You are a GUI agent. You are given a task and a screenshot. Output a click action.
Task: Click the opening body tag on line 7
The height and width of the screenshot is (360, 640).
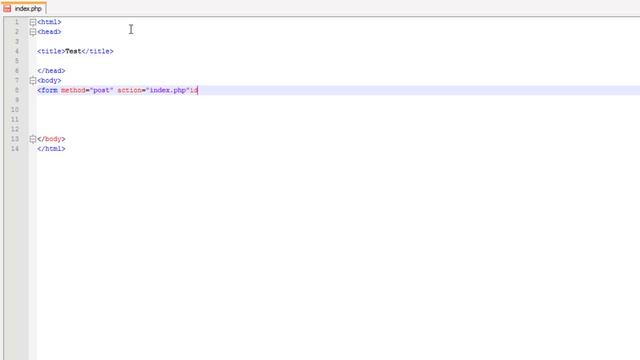49,81
